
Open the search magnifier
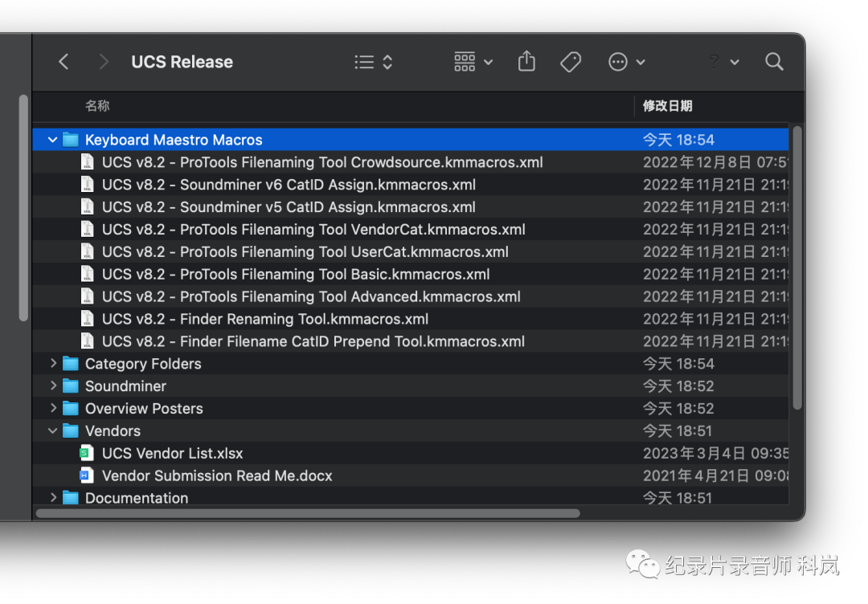tap(774, 61)
